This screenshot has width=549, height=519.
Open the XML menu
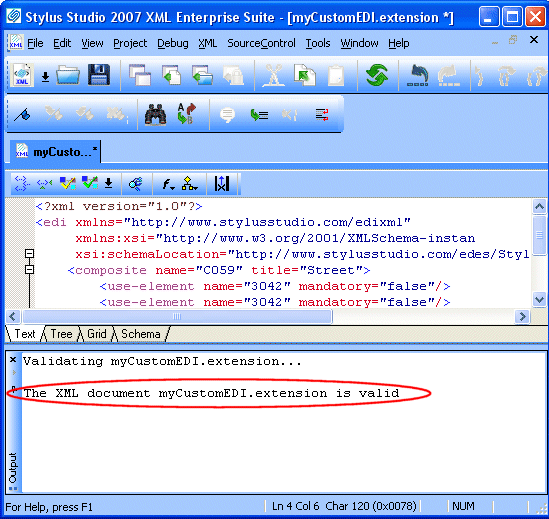click(208, 43)
